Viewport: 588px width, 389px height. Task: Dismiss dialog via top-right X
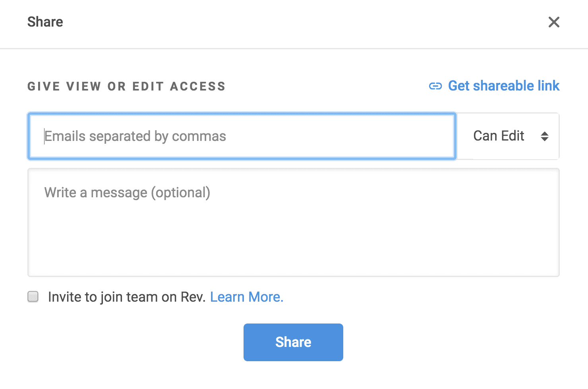554,22
